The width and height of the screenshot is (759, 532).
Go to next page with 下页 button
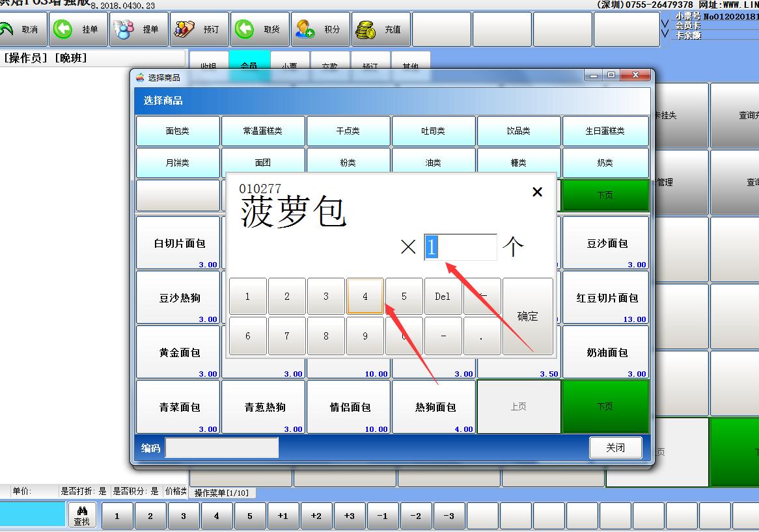[x=605, y=406]
